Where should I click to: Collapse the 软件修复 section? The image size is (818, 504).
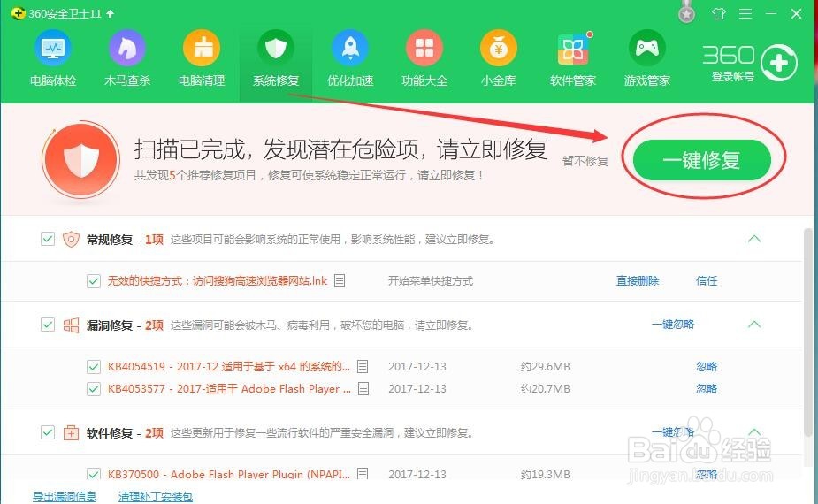(753, 432)
